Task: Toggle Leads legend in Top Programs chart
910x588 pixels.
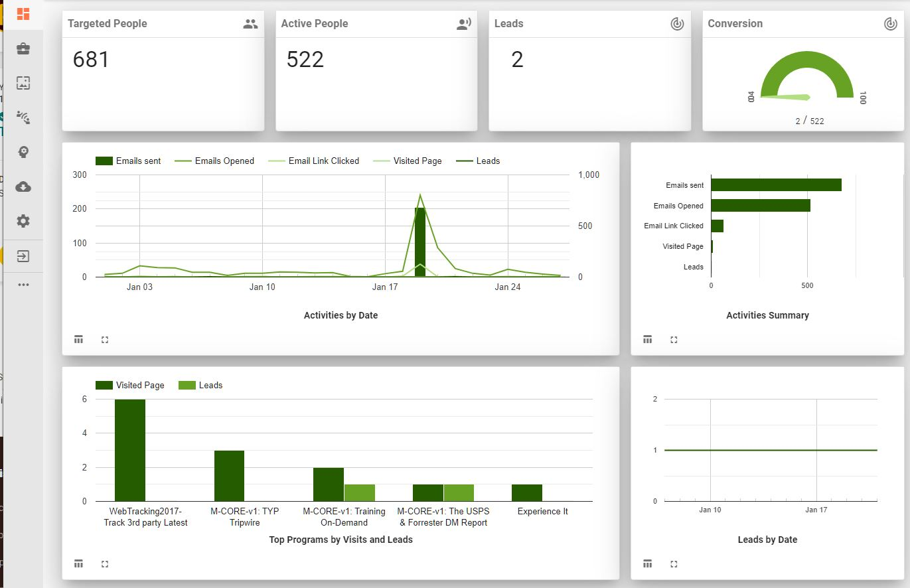Action: (200, 385)
